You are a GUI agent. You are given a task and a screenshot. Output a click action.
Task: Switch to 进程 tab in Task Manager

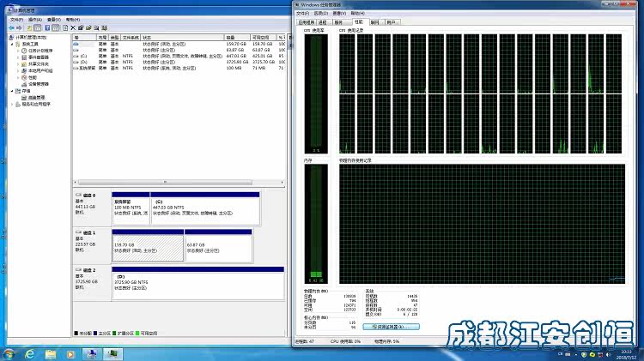pyautogui.click(x=323, y=22)
